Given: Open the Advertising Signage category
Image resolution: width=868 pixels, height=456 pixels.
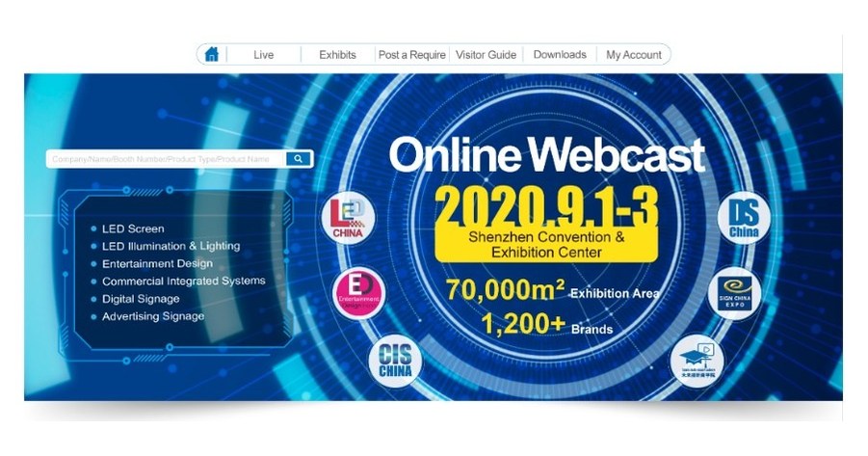Looking at the screenshot, I should coord(153,316).
